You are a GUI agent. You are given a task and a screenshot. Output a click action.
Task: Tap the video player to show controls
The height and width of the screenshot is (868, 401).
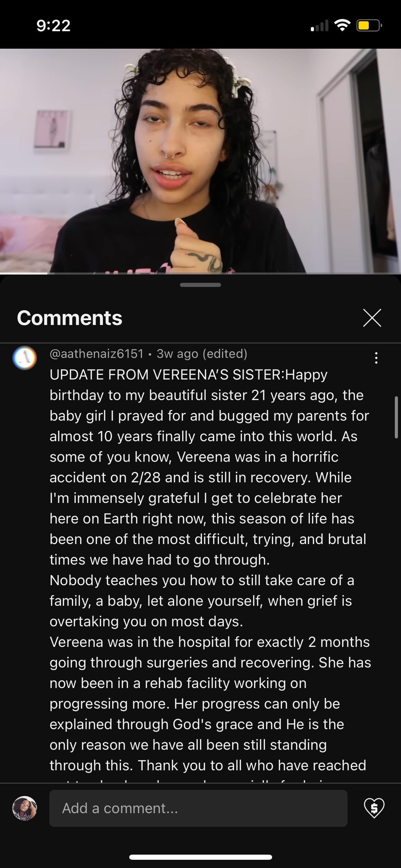[200, 160]
